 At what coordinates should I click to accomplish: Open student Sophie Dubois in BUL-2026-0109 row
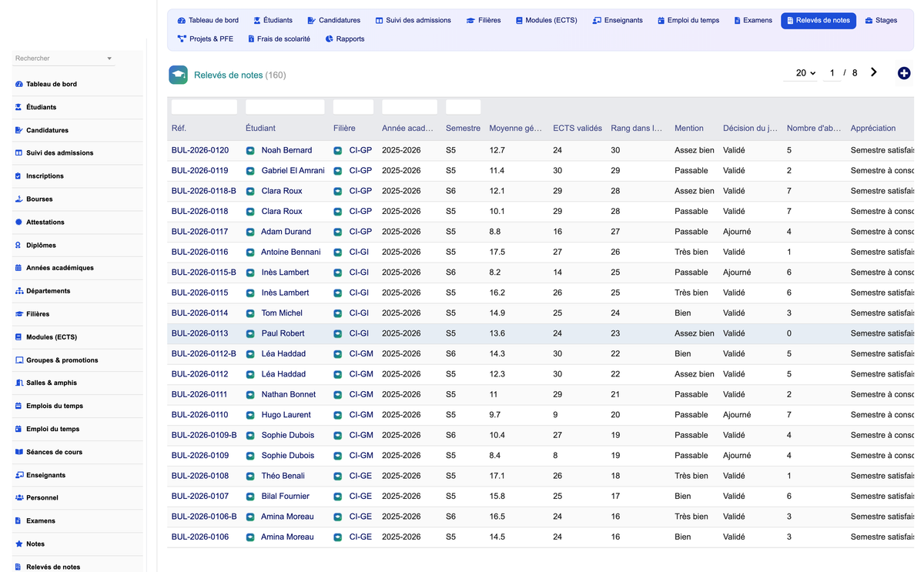coord(288,456)
